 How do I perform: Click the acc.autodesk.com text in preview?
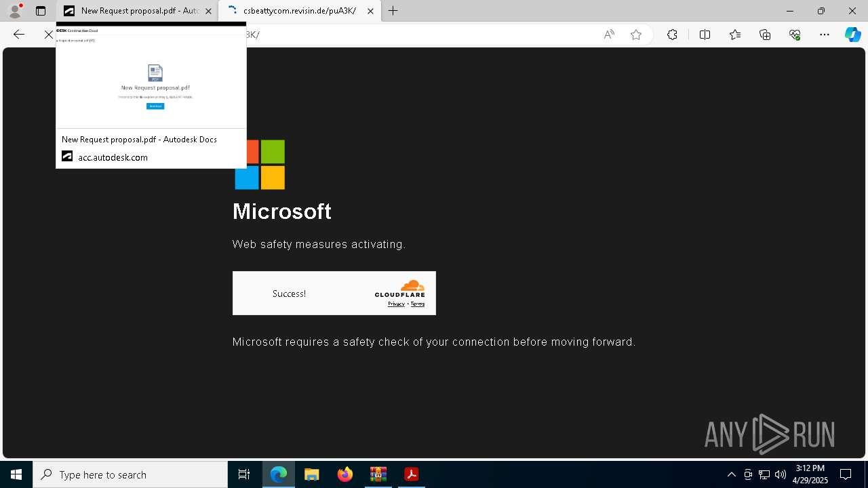[113, 157]
